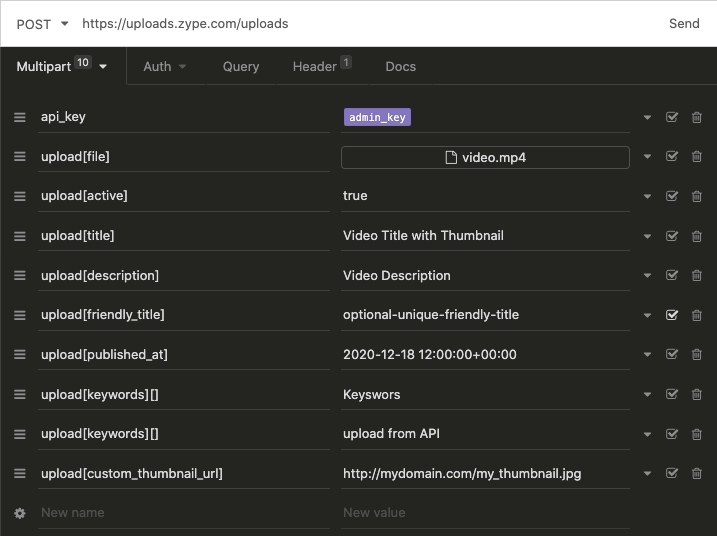Click the '2020-12-18 12:00:00+00:00' value

coord(430,354)
